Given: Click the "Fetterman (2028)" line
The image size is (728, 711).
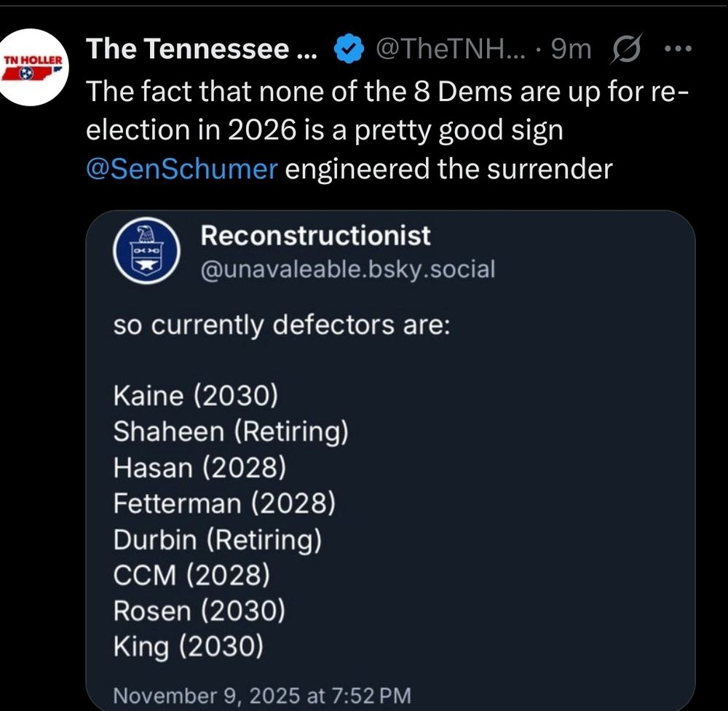Looking at the screenshot, I should click(223, 504).
